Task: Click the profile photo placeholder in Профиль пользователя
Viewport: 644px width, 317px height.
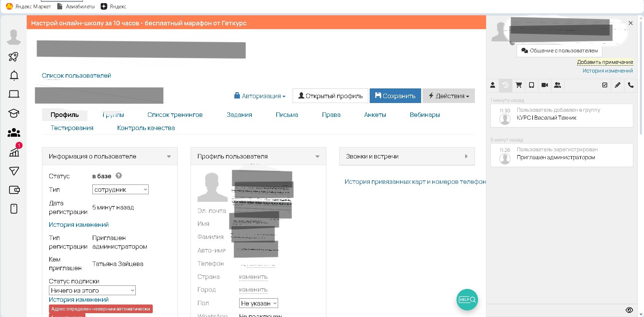Action: 212,187
